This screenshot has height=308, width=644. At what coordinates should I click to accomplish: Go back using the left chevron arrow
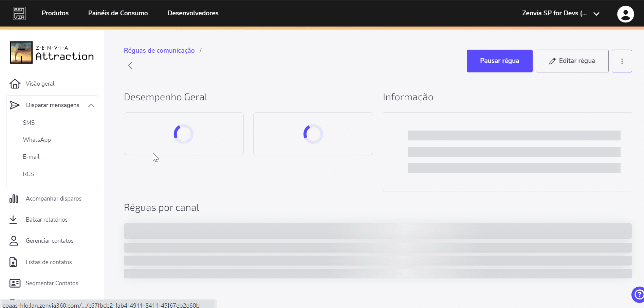[x=130, y=65]
